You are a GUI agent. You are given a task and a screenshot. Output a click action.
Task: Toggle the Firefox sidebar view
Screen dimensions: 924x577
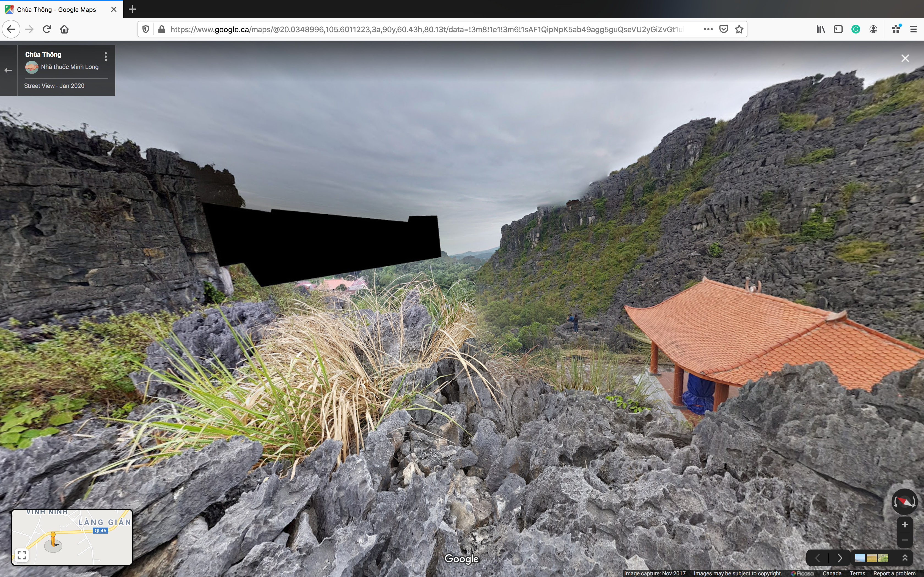[838, 29]
